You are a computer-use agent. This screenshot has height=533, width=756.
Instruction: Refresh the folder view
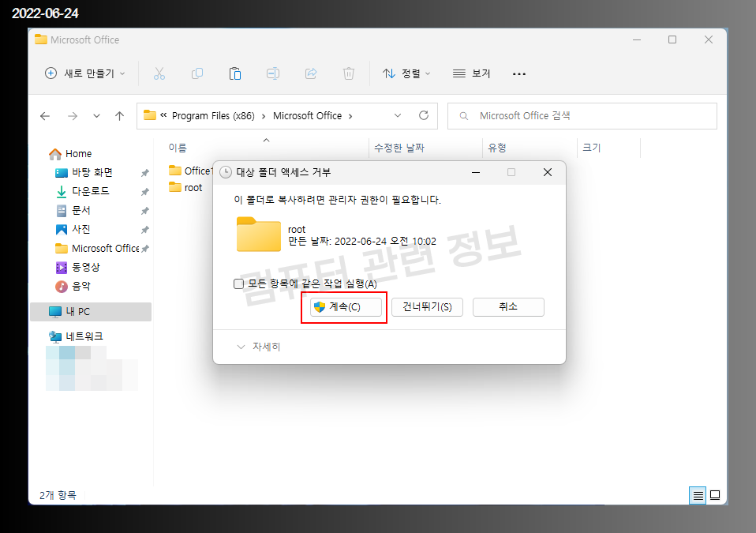point(424,115)
